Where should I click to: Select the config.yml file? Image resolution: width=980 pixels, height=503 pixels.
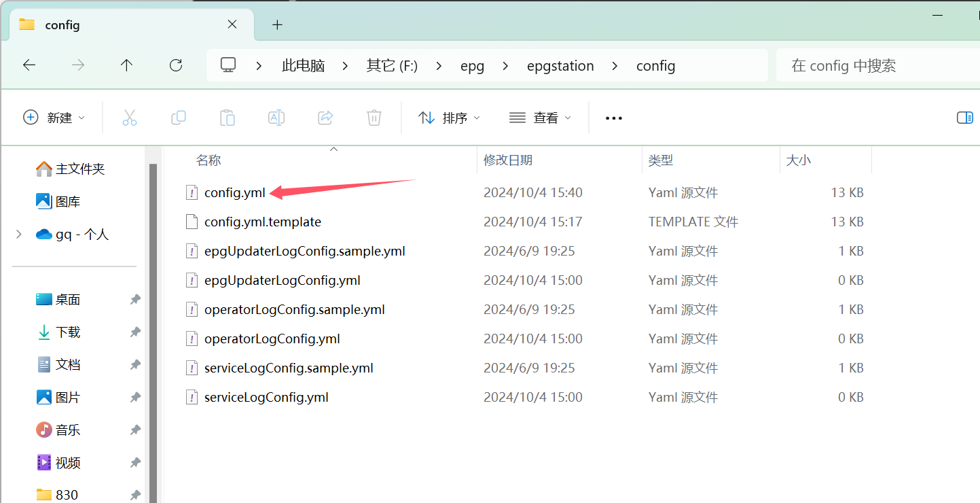coord(235,192)
